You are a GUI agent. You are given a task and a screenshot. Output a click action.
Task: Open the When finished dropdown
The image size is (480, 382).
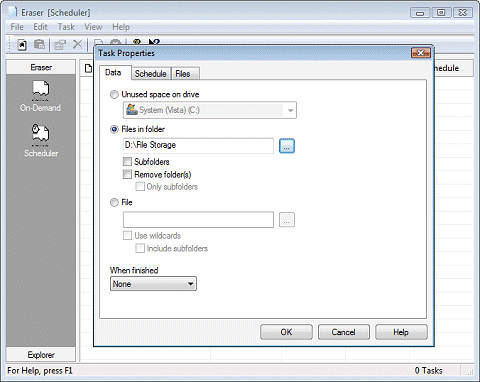tap(153, 284)
